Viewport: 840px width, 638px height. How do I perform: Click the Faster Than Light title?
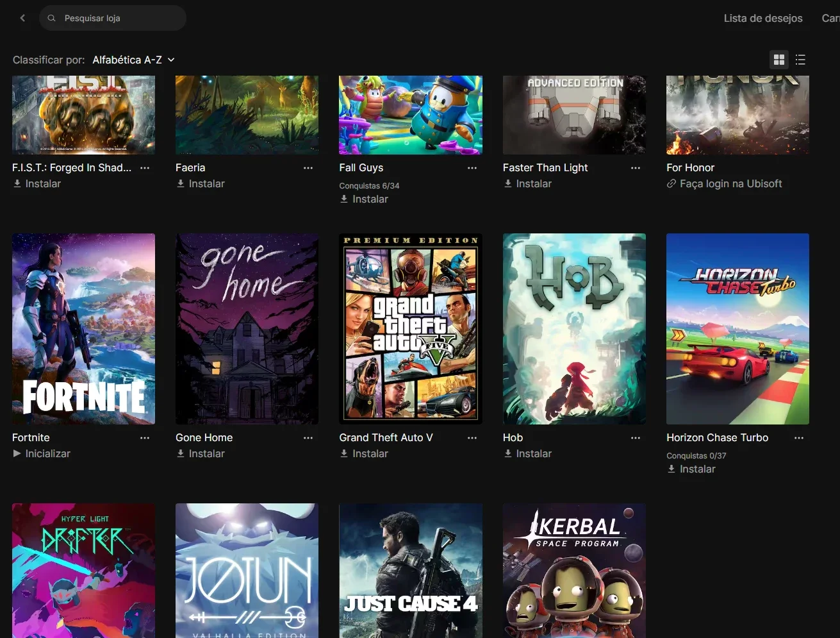click(545, 168)
